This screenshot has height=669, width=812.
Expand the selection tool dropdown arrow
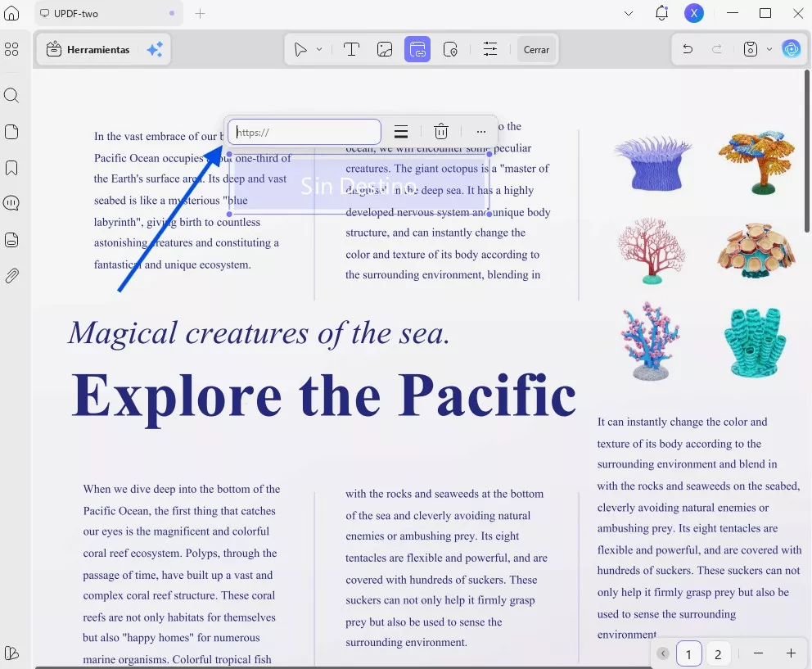tap(319, 50)
